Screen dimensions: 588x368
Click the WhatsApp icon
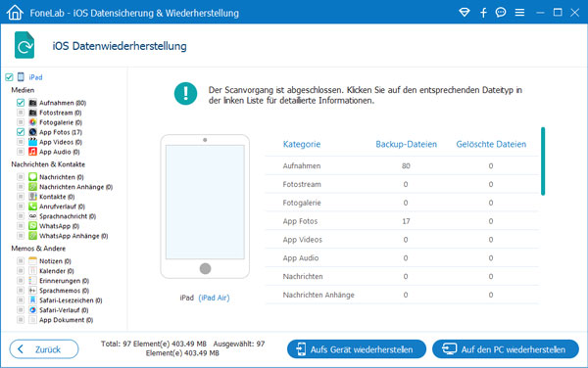33,226
